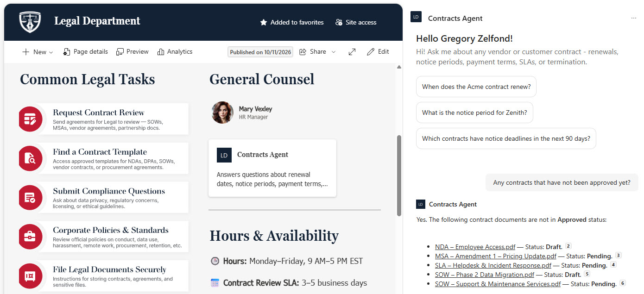Open Page details
Image resolution: width=644 pixels, height=294 pixels.
click(86, 52)
